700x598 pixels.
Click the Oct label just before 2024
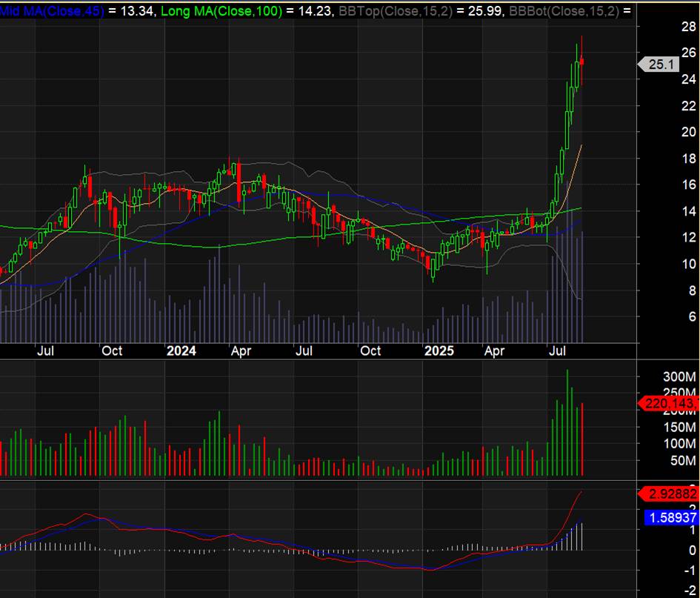(x=112, y=351)
